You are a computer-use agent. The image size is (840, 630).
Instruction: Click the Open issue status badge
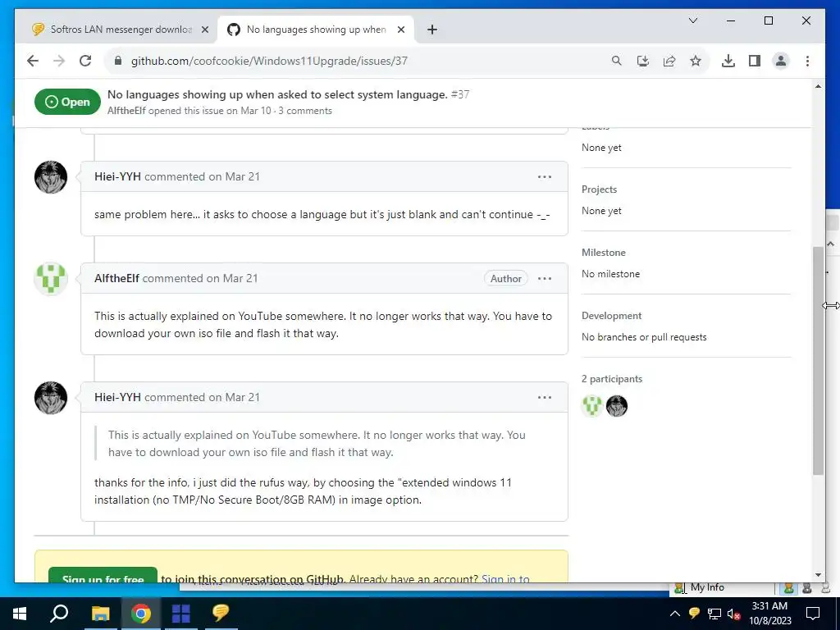coord(67,102)
